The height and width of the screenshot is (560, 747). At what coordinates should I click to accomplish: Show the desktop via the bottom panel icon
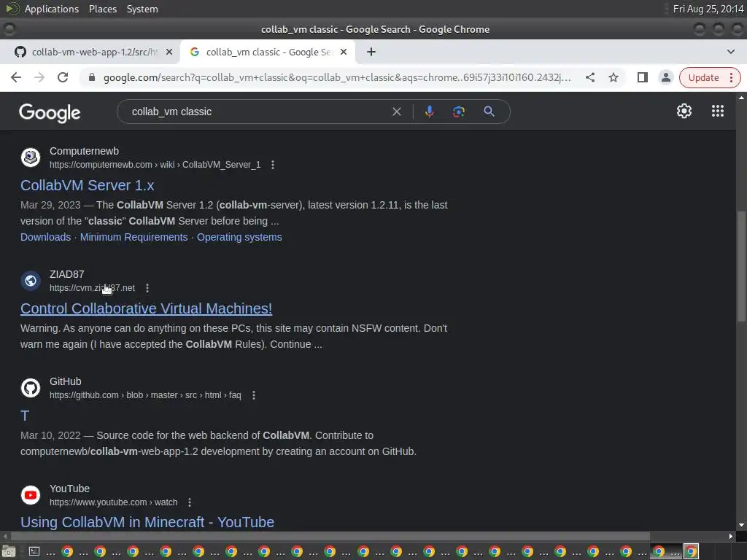pos(9,551)
